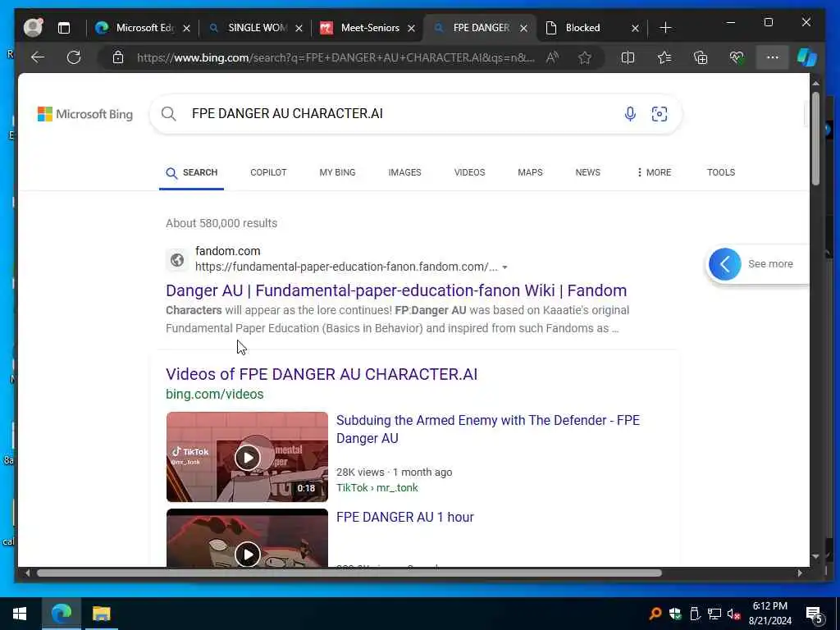Click the About 580,000 results text
The image size is (840, 630).
(221, 223)
